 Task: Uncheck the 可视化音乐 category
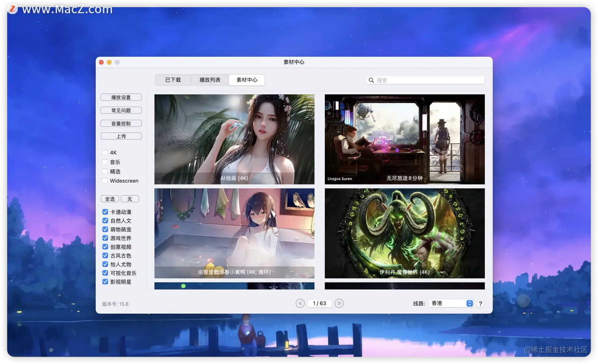click(105, 273)
